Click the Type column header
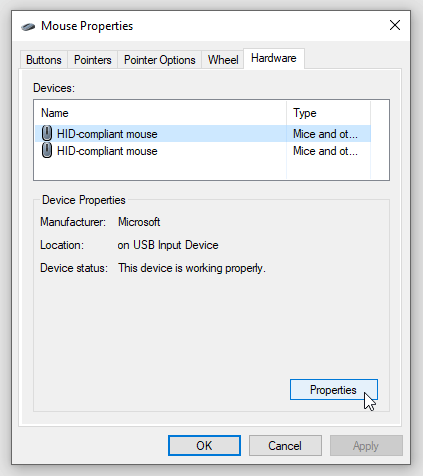This screenshot has height=476, width=423. point(328,113)
